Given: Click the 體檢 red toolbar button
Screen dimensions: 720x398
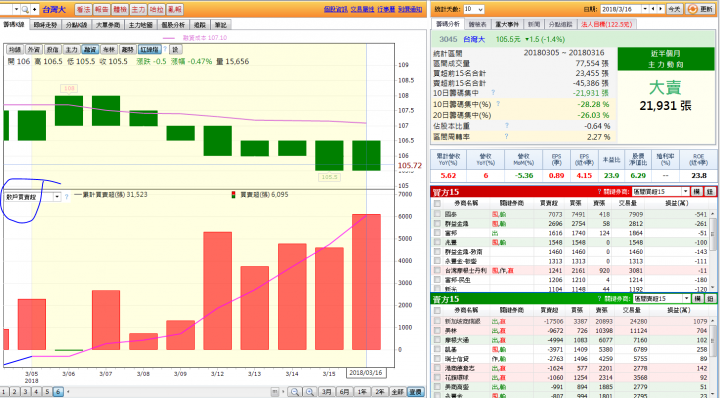Looking at the screenshot, I should coord(120,9).
